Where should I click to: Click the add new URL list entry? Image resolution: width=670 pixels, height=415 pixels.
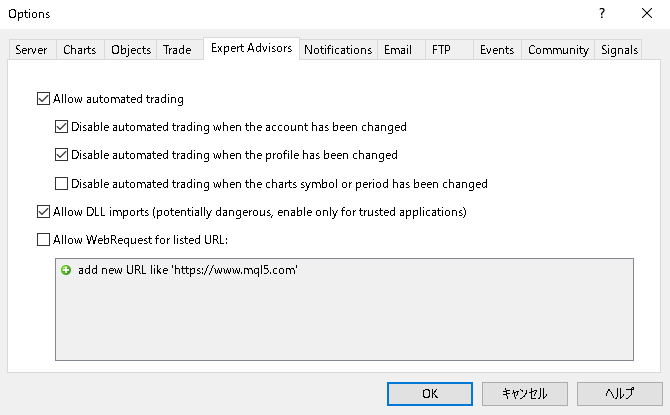pyautogui.click(x=187, y=271)
